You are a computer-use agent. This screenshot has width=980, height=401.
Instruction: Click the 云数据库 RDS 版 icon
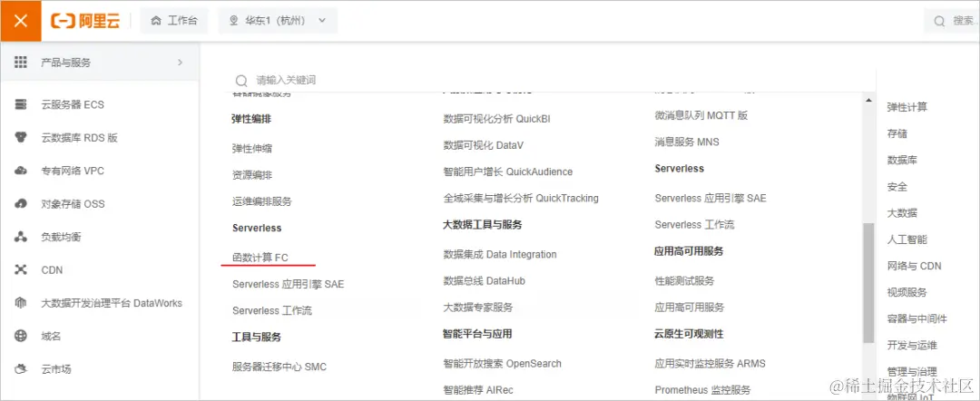[x=21, y=137]
